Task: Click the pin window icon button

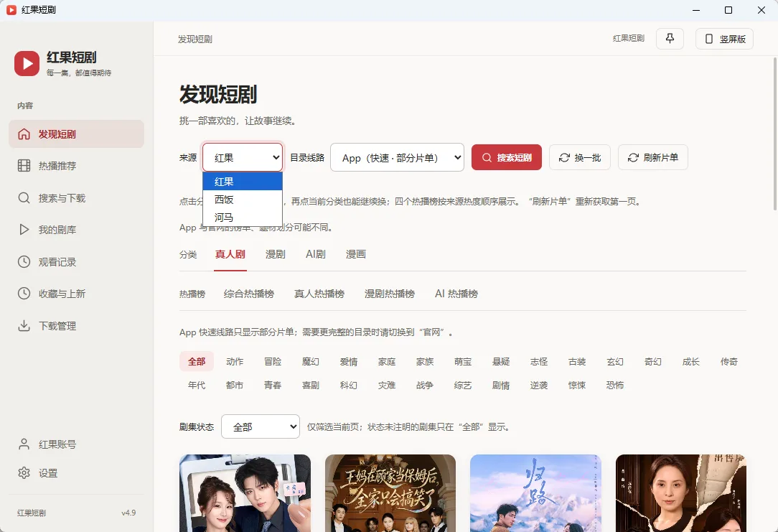Action: (670, 39)
